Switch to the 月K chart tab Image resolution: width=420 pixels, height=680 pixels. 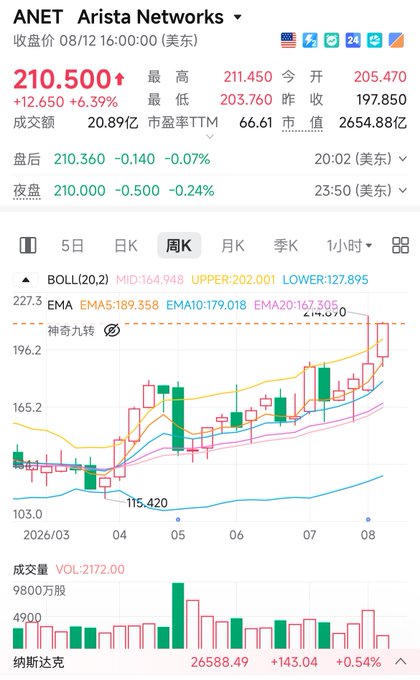(x=233, y=246)
